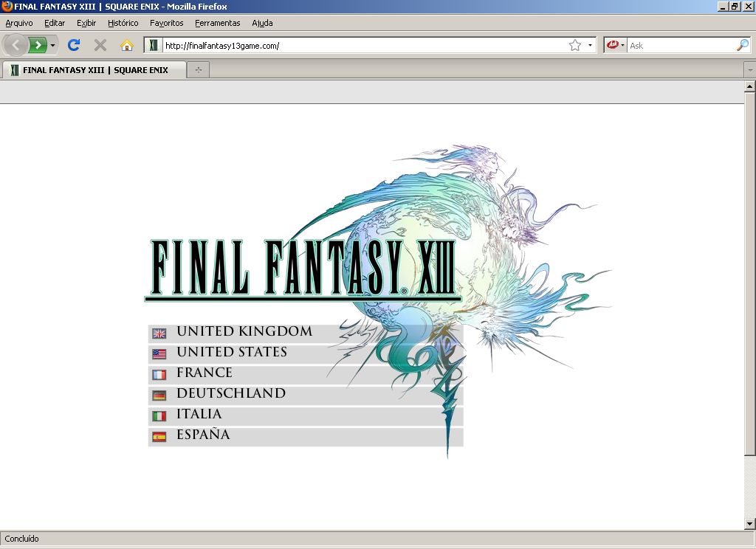Image resolution: width=756 pixels, height=549 pixels.
Task: Select the UNITED STATES region link
Action: pyautogui.click(x=232, y=353)
